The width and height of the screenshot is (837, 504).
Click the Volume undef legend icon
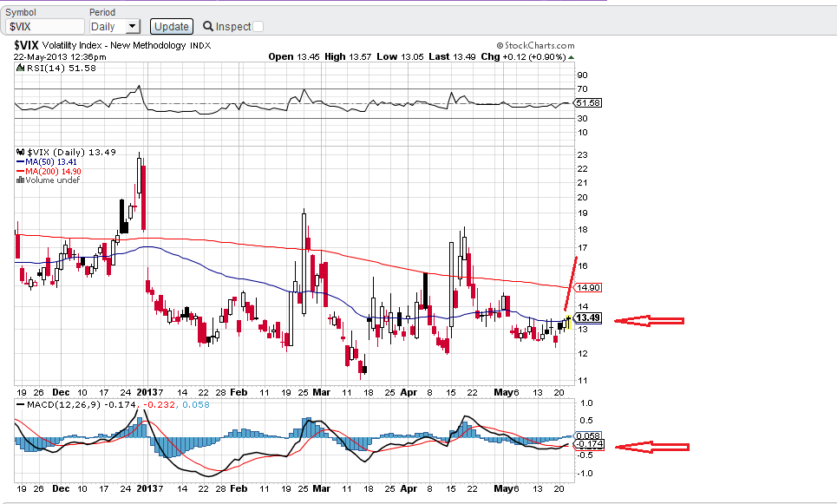coord(20,180)
